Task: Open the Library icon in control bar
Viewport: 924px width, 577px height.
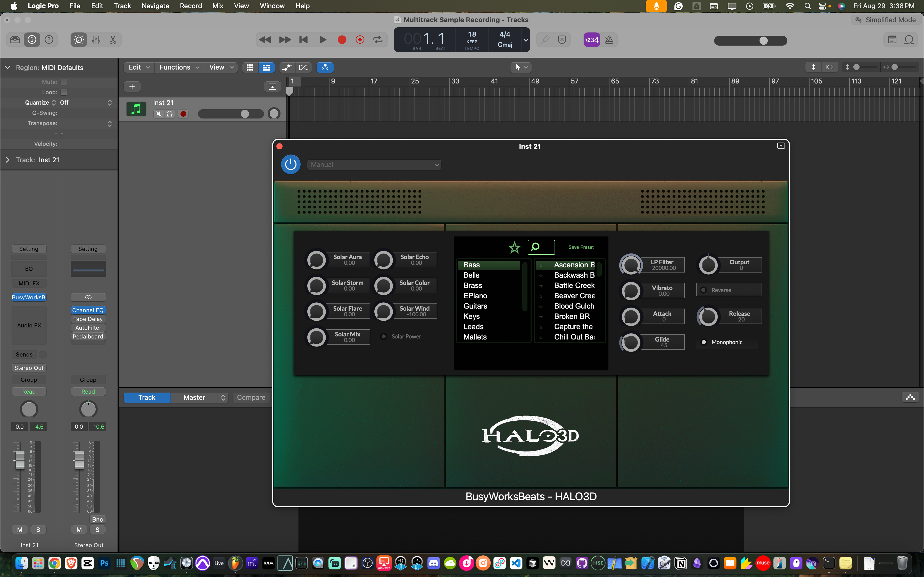Action: 15,40
